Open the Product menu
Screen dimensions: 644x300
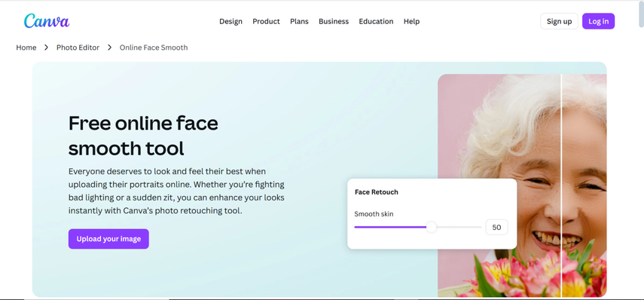click(266, 21)
